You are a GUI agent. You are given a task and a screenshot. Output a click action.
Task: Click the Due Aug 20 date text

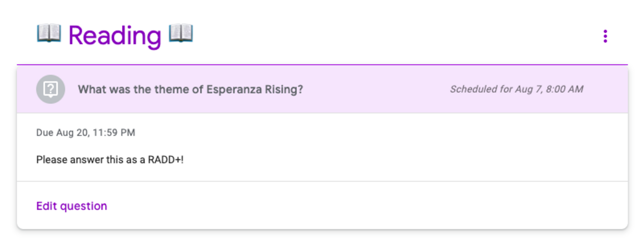pos(86,133)
